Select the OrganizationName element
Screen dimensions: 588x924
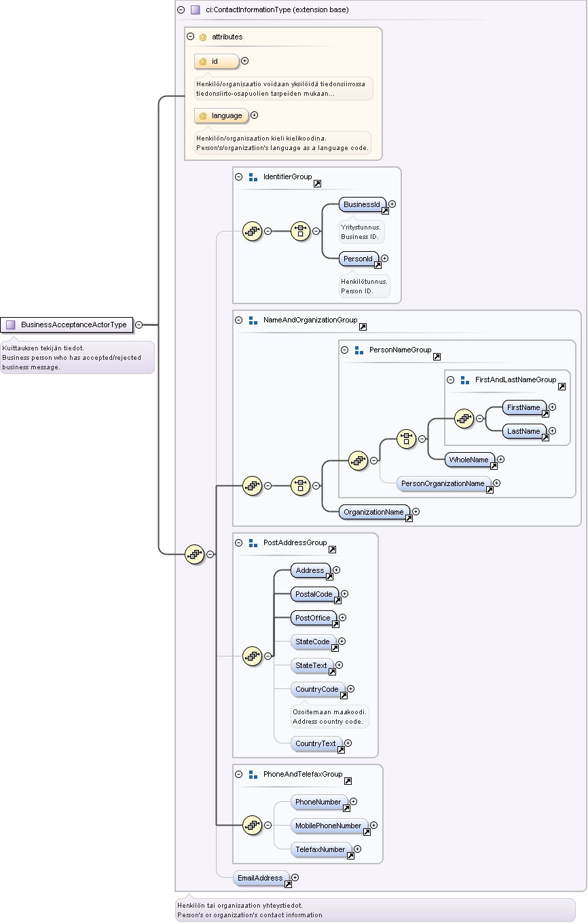coord(374,512)
